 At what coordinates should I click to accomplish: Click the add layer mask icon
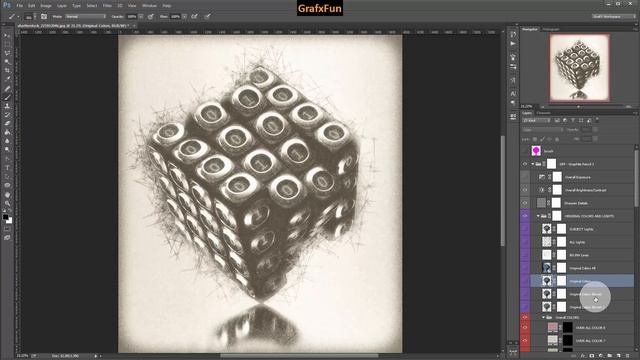tap(592, 356)
